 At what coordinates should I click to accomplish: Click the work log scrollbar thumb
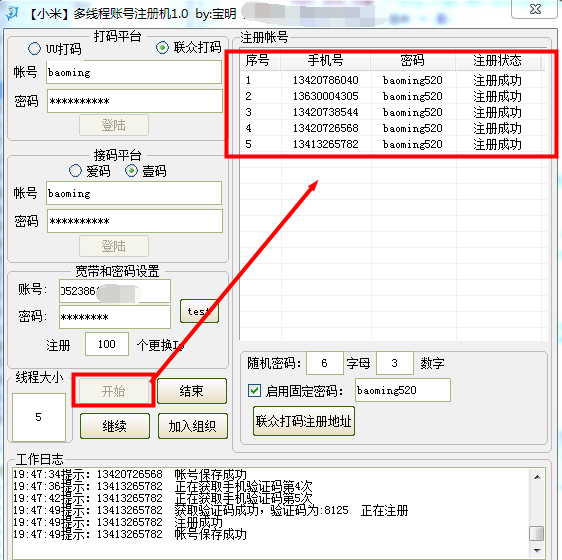(x=537, y=533)
